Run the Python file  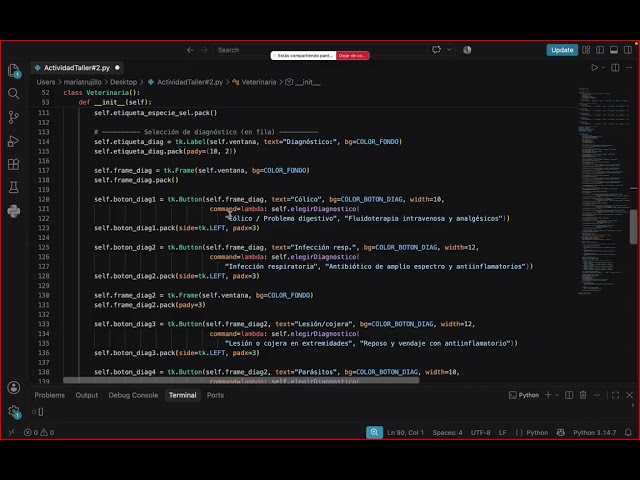[594, 67]
